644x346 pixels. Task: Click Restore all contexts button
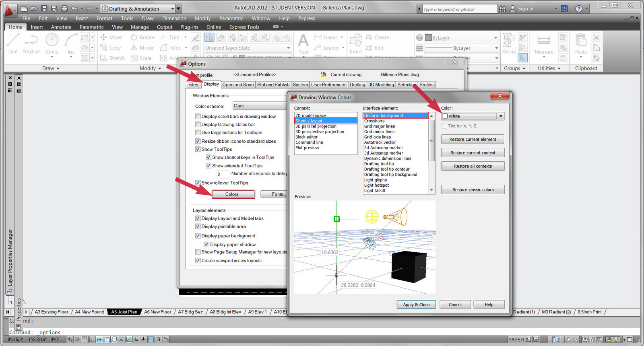point(473,166)
